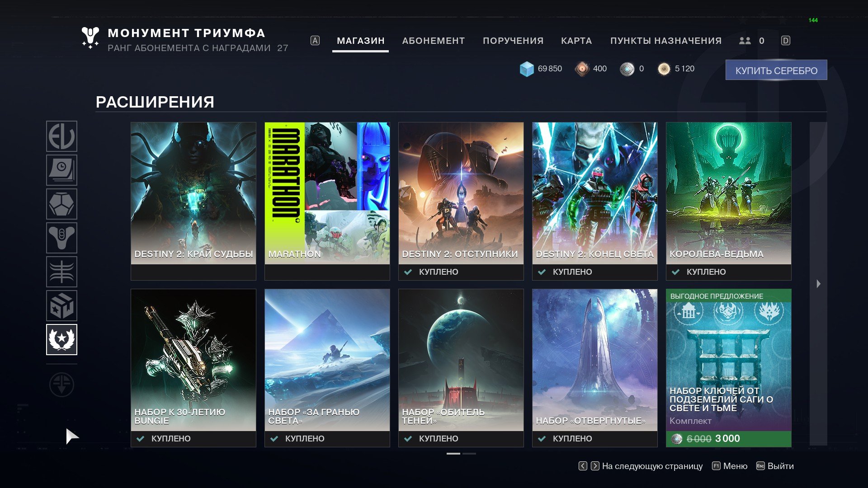This screenshot has height=488, width=868.
Task: Switch to ПУНКТЫ НАЗНАЧЕНИЯ tab
Action: coord(666,41)
